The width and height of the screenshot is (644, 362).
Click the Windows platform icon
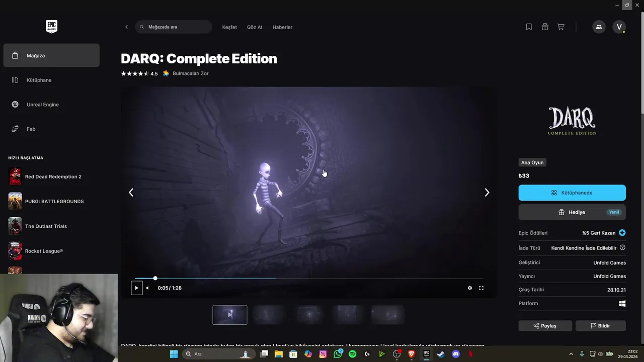point(622,304)
